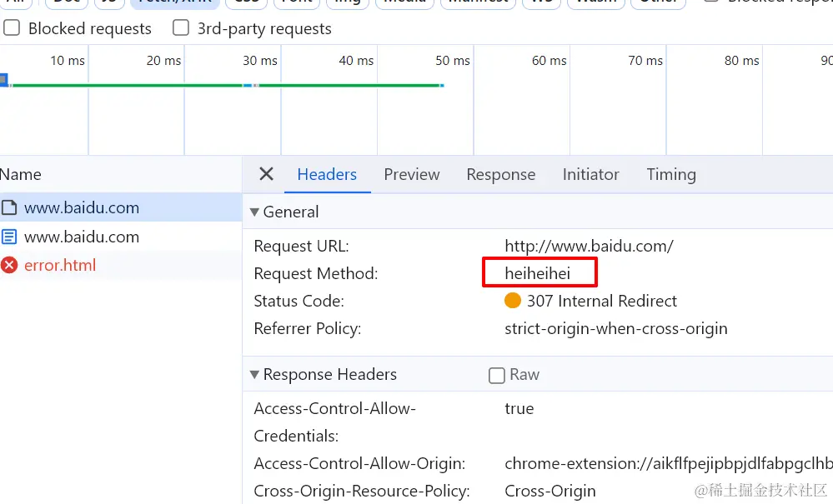833x504 pixels.
Task: Click the Request URL value http://www.baidu.com/
Action: (589, 246)
